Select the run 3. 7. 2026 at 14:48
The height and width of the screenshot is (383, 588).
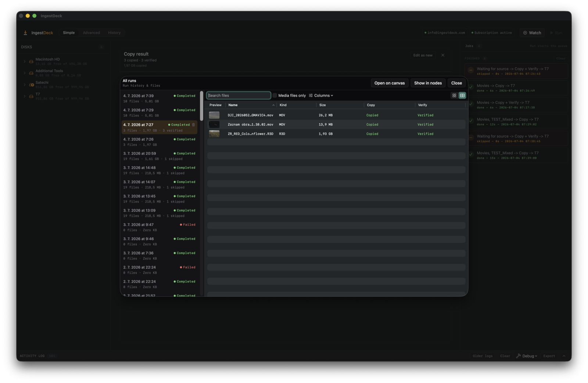click(x=159, y=170)
